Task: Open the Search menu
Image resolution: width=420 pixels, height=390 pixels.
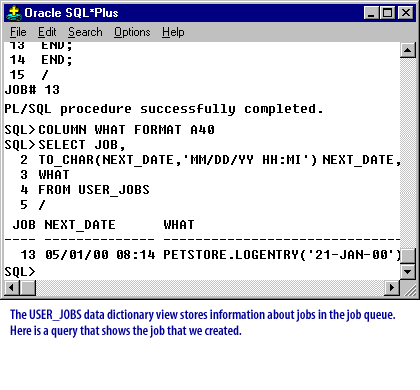Action: [x=85, y=32]
